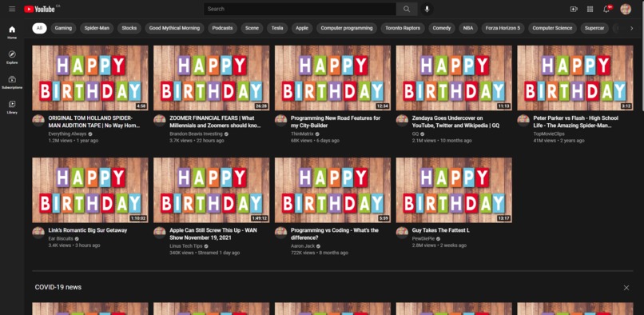The image size is (644, 315).
Task: Visit the Everything Always channel name link
Action: (67, 134)
